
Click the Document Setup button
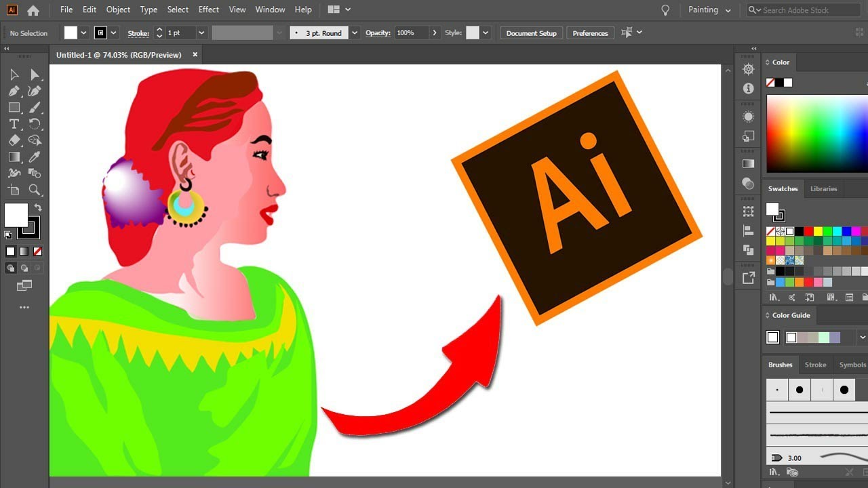tap(531, 33)
